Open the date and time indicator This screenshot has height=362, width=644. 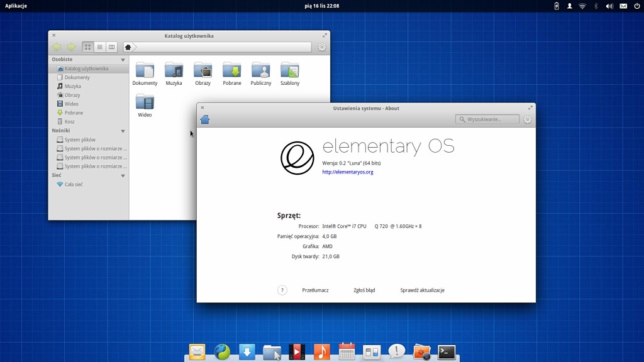pyautogui.click(x=321, y=6)
